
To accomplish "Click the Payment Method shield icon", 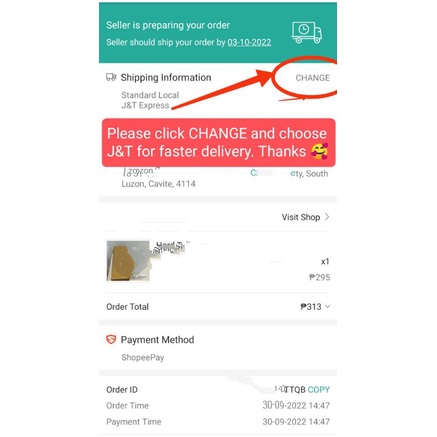I will click(111, 340).
